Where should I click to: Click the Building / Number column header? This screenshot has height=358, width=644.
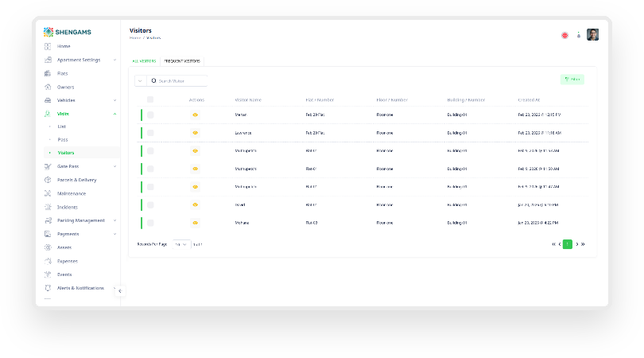pyautogui.click(x=466, y=100)
